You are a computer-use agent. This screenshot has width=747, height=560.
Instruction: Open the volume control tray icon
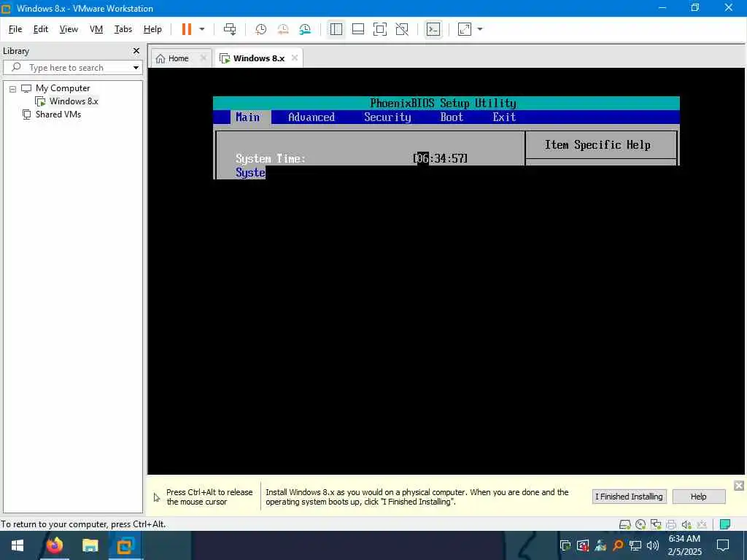click(653, 545)
